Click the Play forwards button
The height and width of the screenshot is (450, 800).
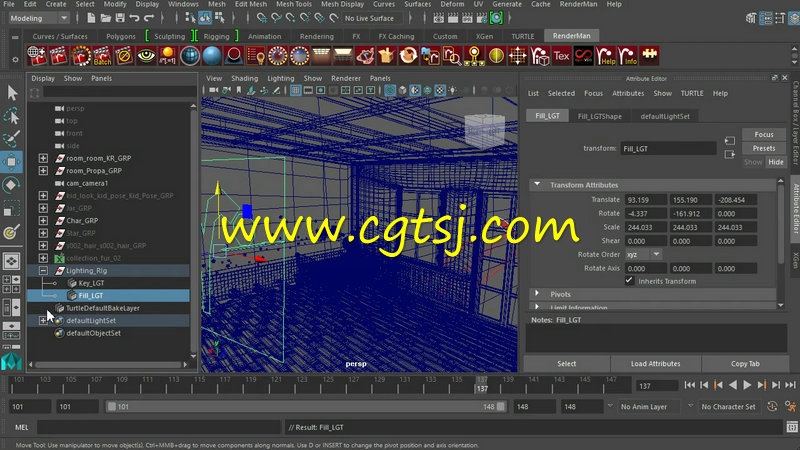[747, 385]
